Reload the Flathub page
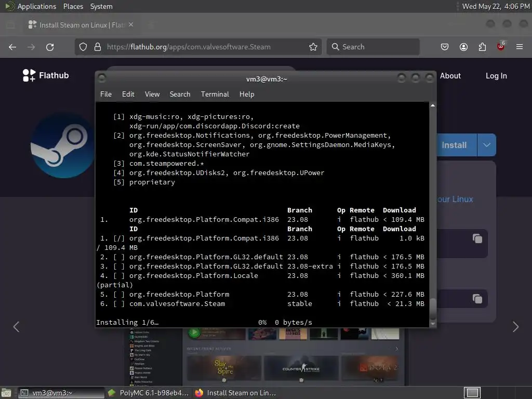This screenshot has height=399, width=532. (x=50, y=47)
